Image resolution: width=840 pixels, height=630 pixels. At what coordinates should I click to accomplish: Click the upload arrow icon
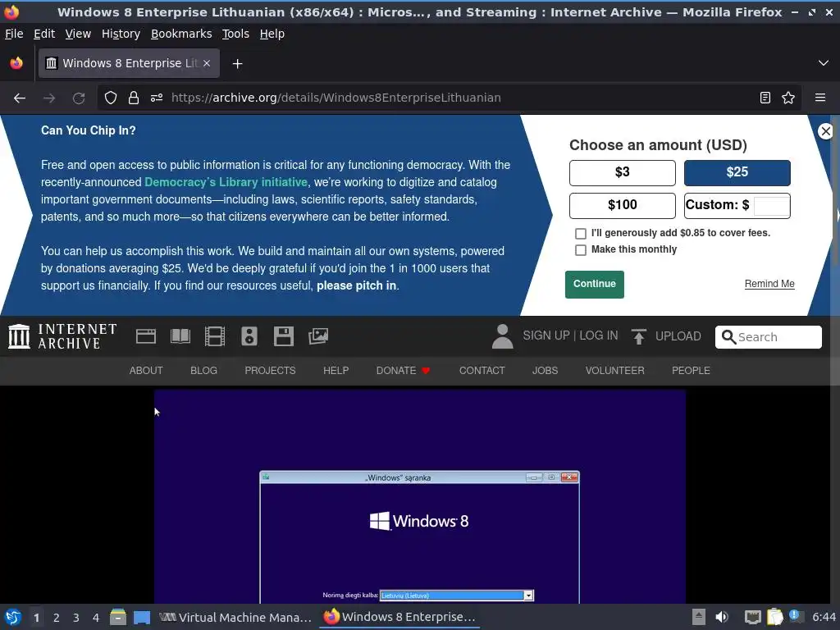click(638, 336)
